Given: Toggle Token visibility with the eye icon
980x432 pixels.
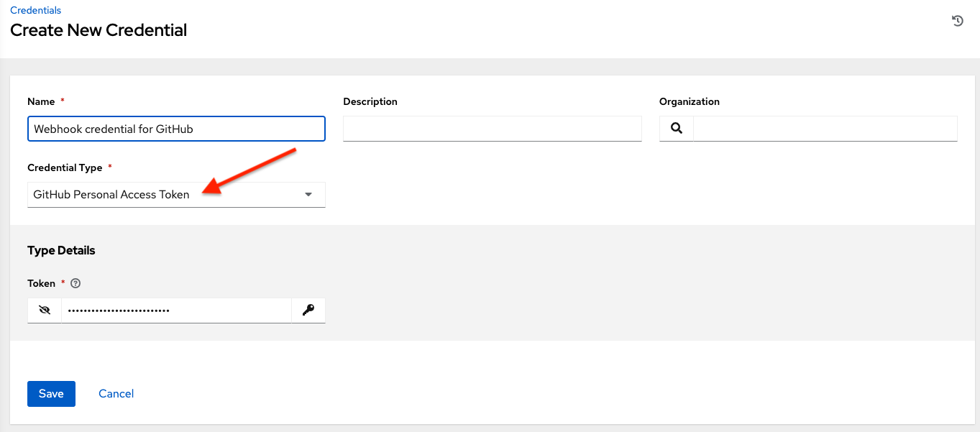Looking at the screenshot, I should (45, 311).
